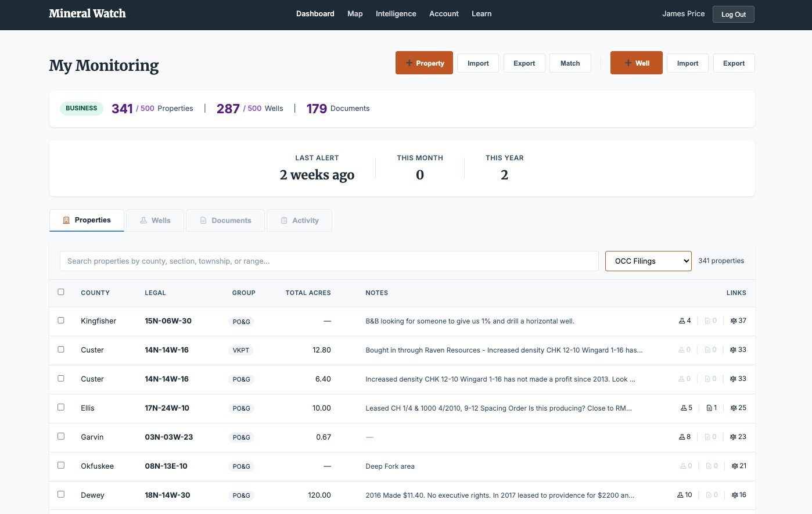Viewport: 812px width, 514px height.
Task: Click the filings scales icon for Ellis row
Action: [733, 408]
